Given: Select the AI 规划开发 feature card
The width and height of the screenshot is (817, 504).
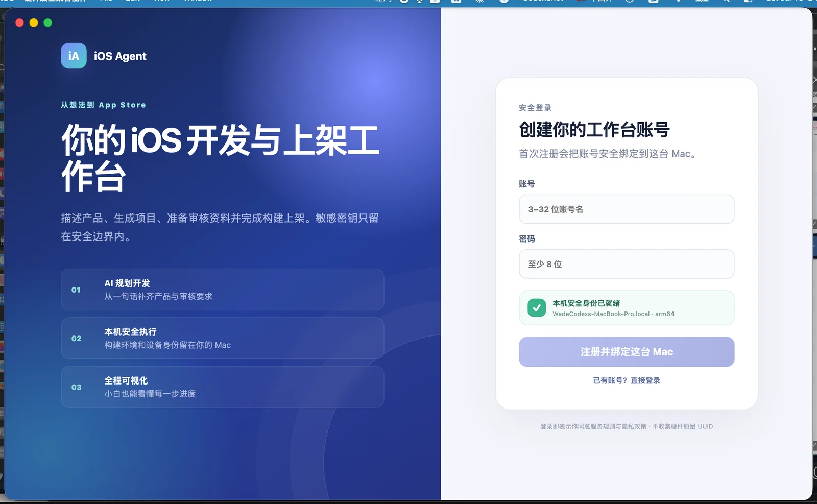Looking at the screenshot, I should 223,290.
